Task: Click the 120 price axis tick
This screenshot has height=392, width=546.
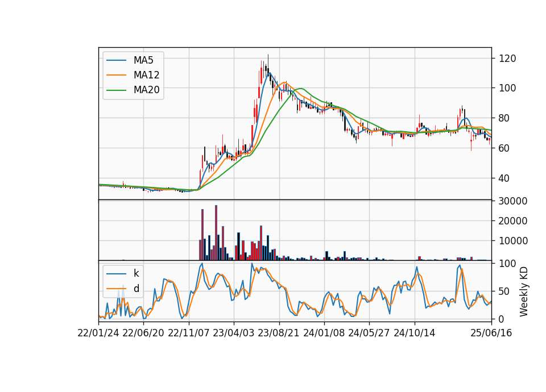Action: 507,59
